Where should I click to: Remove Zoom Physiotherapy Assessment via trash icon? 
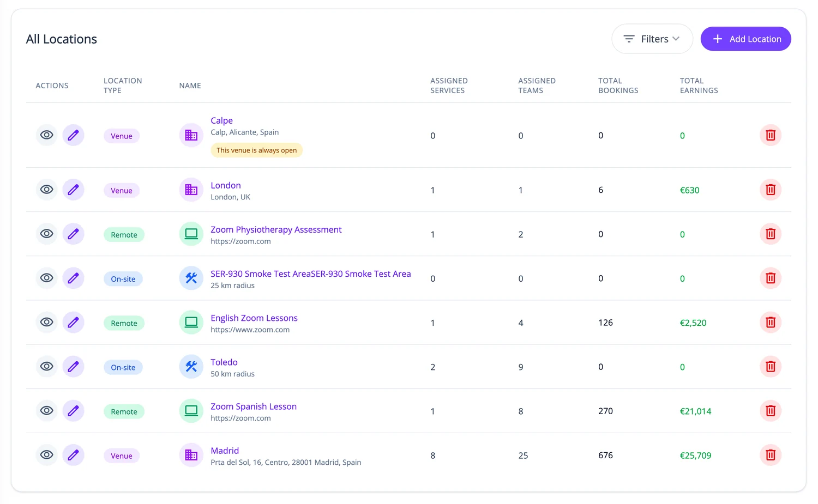pyautogui.click(x=771, y=234)
